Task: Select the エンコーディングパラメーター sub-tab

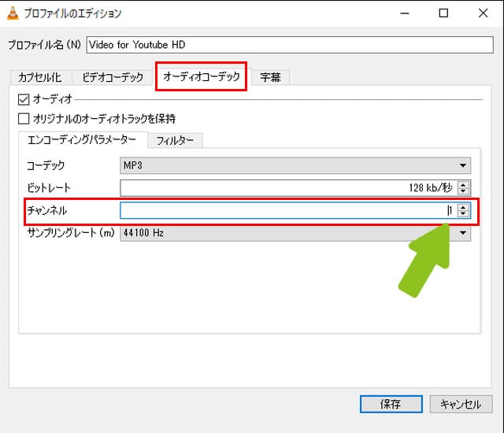Action: tap(82, 139)
